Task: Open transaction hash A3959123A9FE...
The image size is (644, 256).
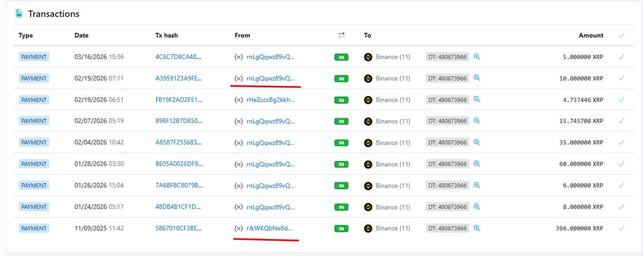Action: click(x=179, y=78)
